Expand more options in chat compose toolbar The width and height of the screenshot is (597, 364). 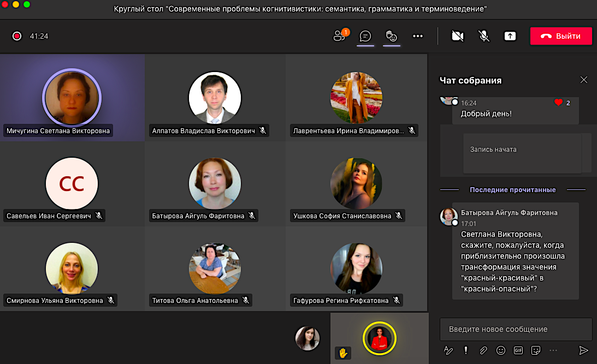[553, 350]
